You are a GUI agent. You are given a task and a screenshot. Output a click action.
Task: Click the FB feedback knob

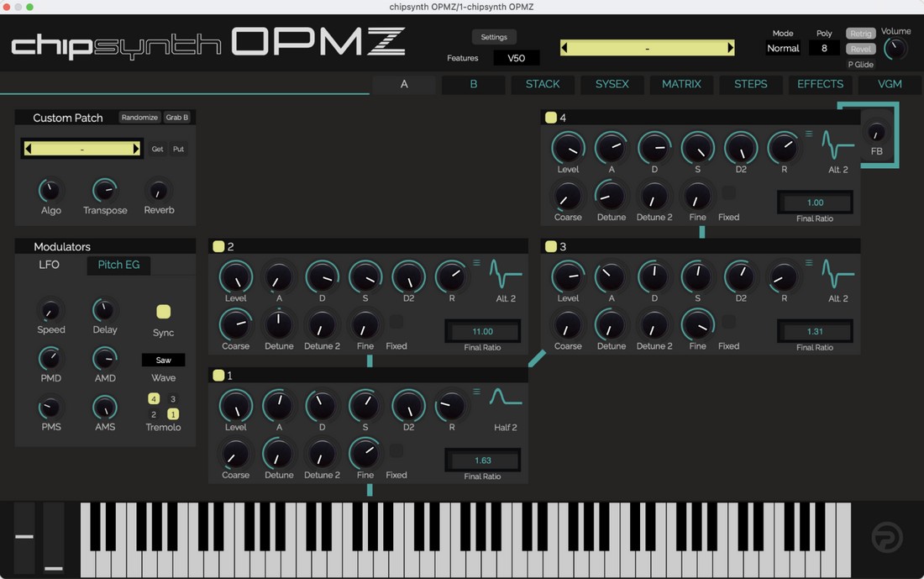(876, 132)
